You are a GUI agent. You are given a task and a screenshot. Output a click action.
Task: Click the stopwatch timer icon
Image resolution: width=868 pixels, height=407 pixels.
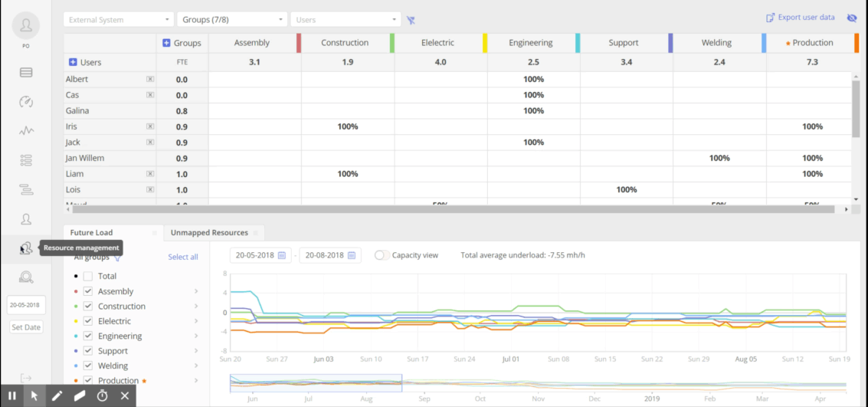point(102,396)
